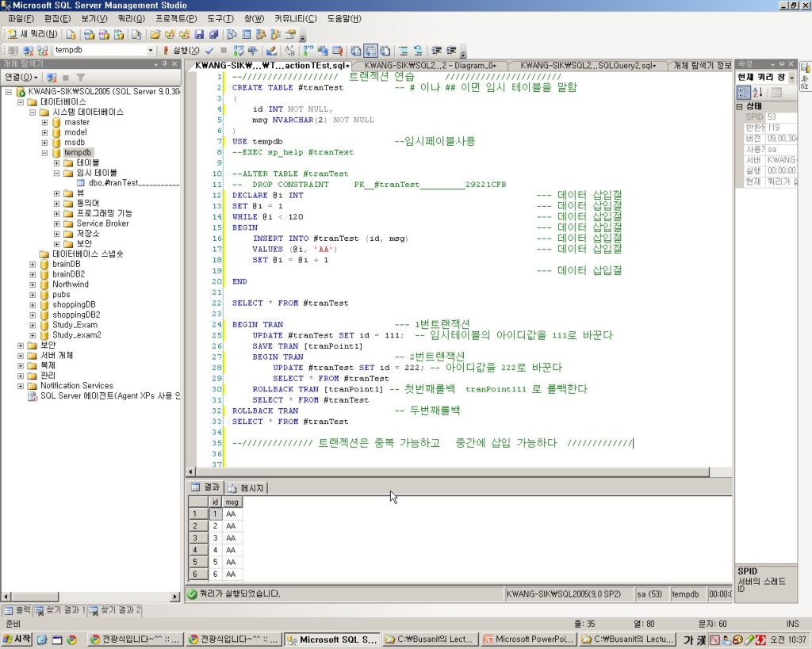Toggle Include Actual Execution Plan

click(308, 50)
